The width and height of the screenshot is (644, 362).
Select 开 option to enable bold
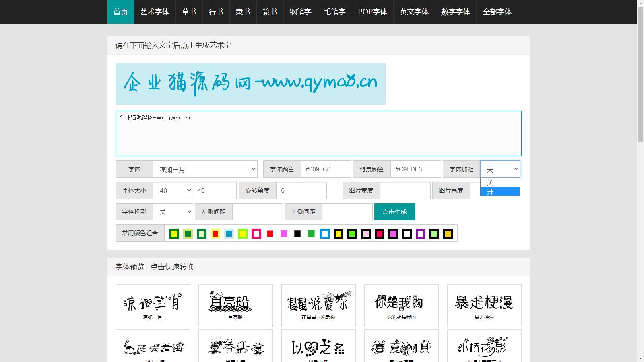click(x=500, y=192)
